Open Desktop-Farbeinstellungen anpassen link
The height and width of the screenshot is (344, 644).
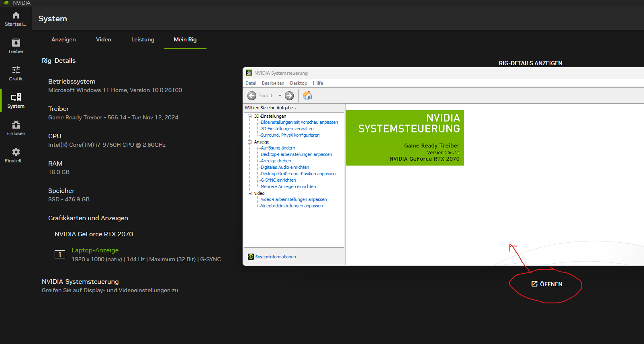click(296, 154)
